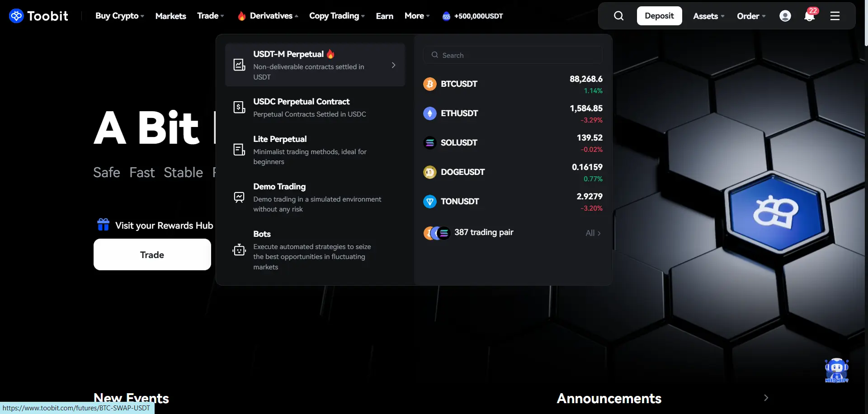Screen dimensions: 868x414
Task: Open the hamburger menu icon
Action: pos(835,16)
